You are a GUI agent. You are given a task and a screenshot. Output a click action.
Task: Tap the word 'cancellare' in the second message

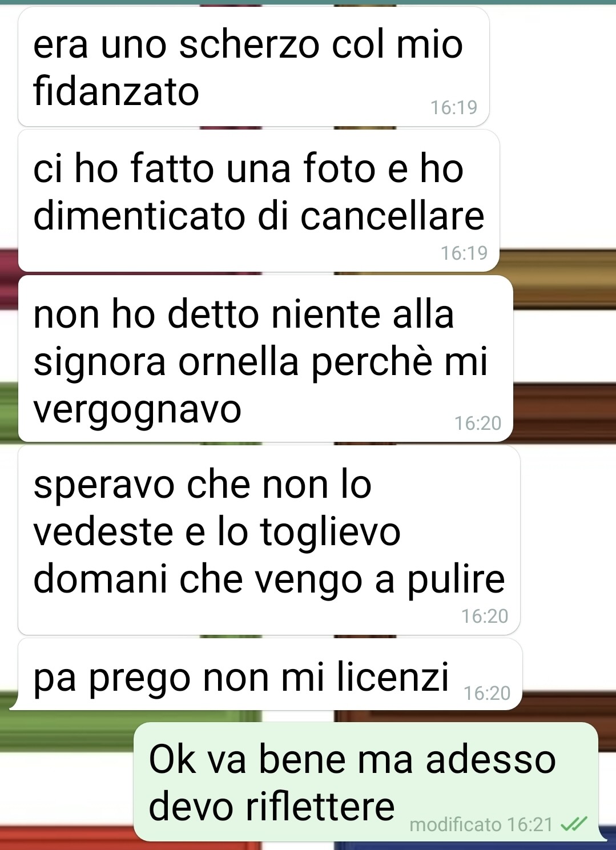pos(392,216)
